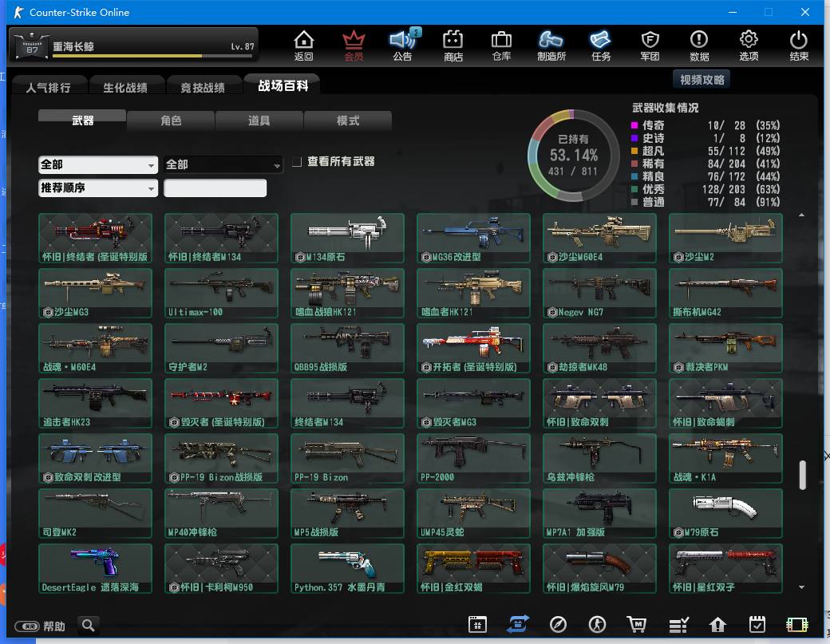Select the M79原石 weapon card
Viewport: 830px width, 644px height.
coord(725,513)
